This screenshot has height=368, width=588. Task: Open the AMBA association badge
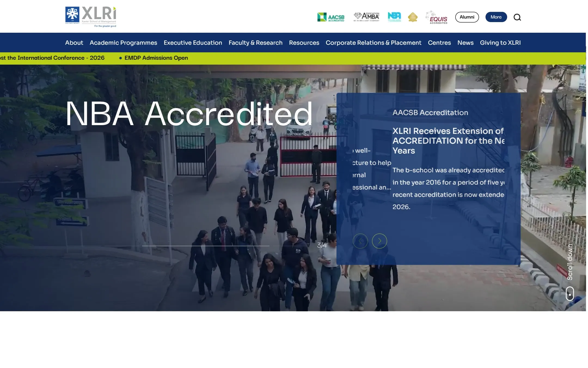click(366, 17)
